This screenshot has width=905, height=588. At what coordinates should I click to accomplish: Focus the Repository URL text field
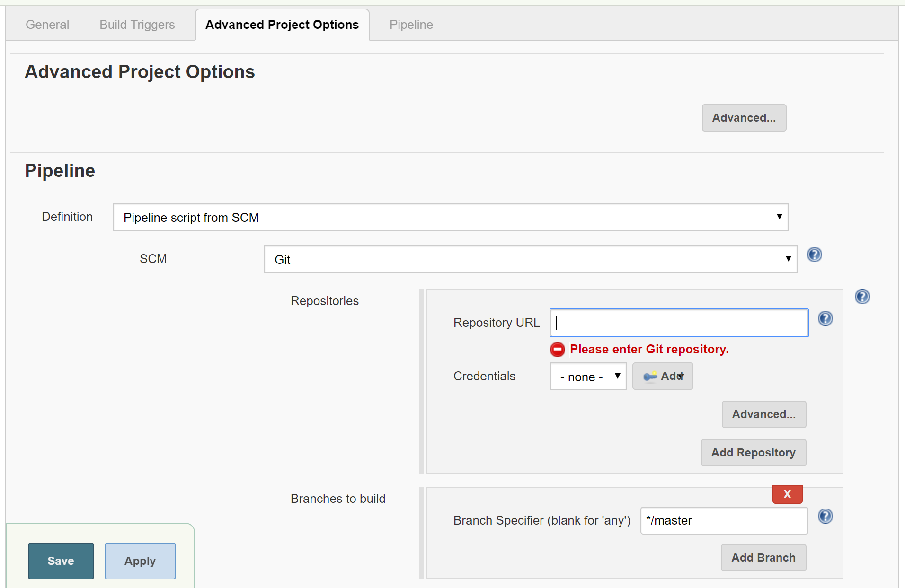click(679, 323)
